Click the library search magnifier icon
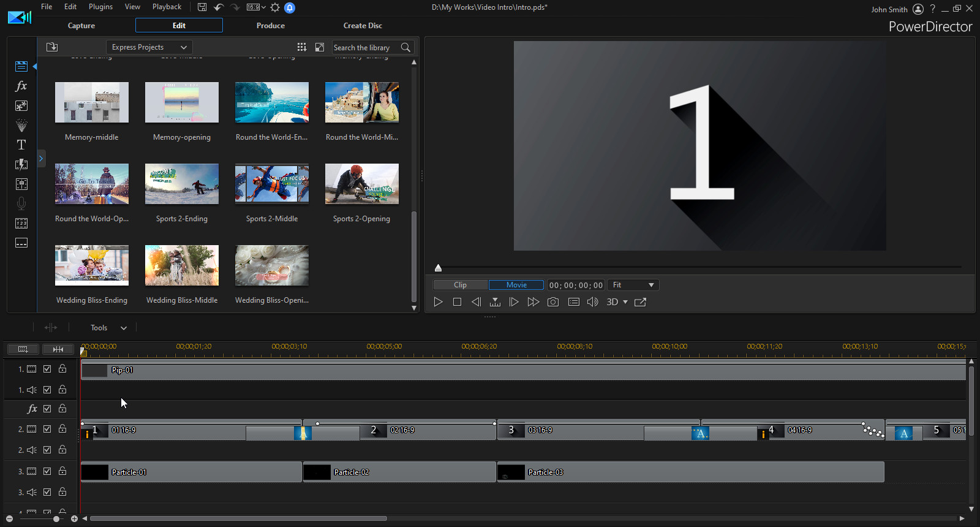This screenshot has width=980, height=527. pos(405,47)
